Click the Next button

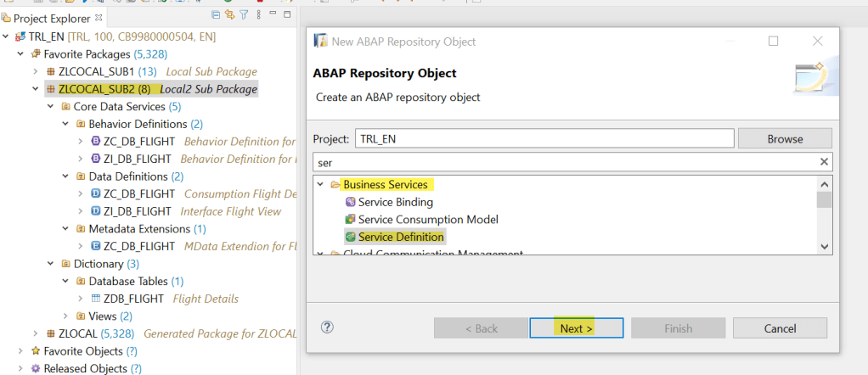coord(576,328)
